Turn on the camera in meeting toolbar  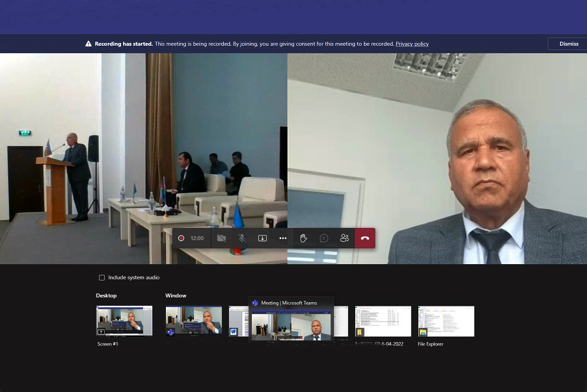(221, 238)
